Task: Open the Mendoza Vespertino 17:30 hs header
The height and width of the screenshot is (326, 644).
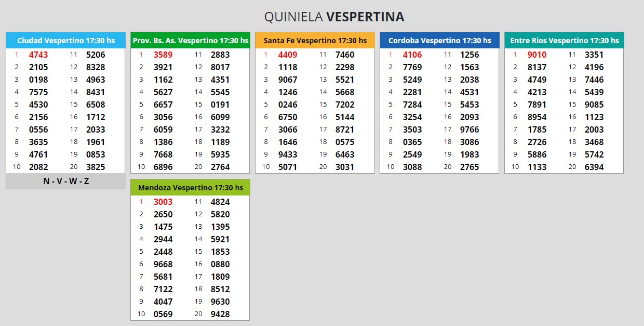Action: (190, 187)
